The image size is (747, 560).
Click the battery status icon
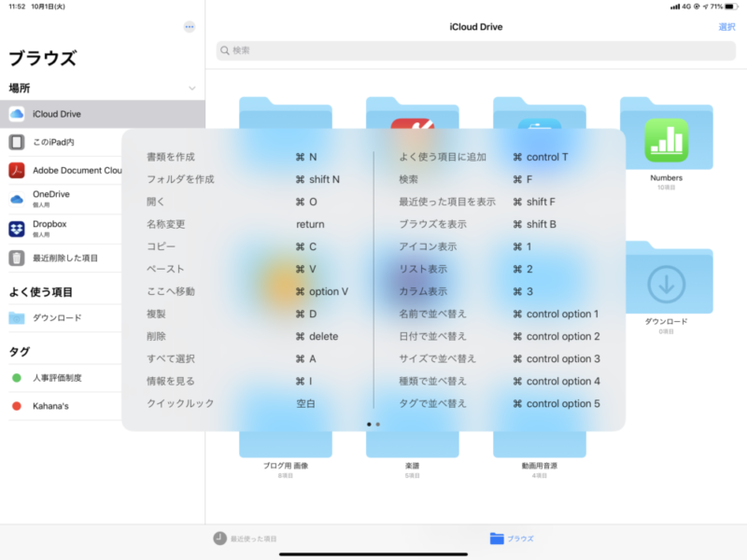click(731, 7)
